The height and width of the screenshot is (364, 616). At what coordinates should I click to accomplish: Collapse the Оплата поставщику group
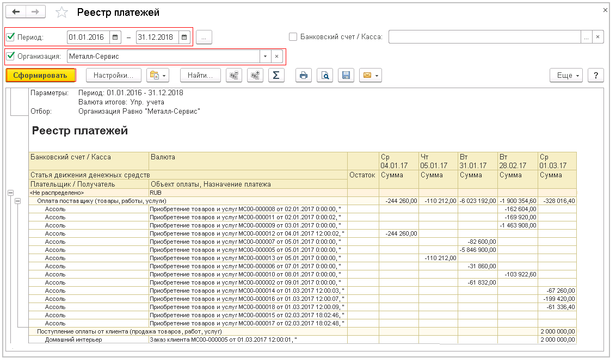tap(18, 201)
